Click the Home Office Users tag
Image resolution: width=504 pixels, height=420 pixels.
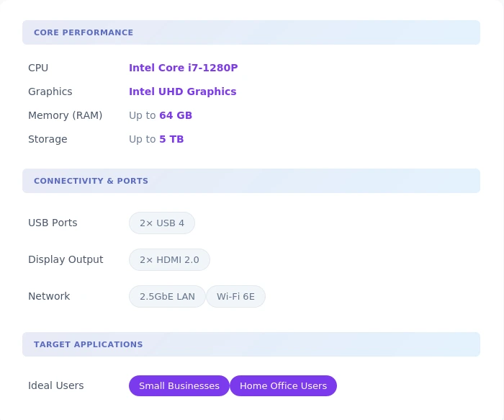pyautogui.click(x=283, y=385)
